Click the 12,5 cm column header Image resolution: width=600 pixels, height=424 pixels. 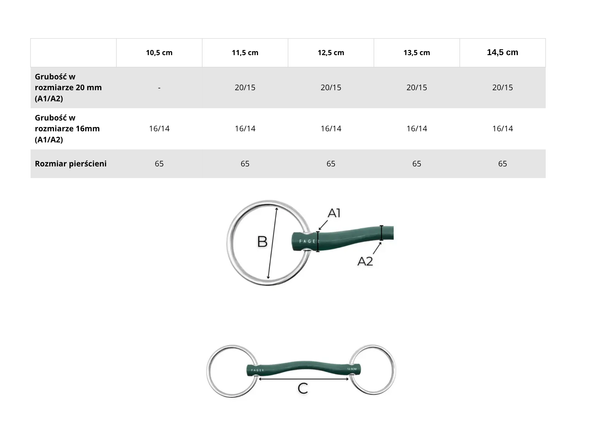[x=331, y=52]
